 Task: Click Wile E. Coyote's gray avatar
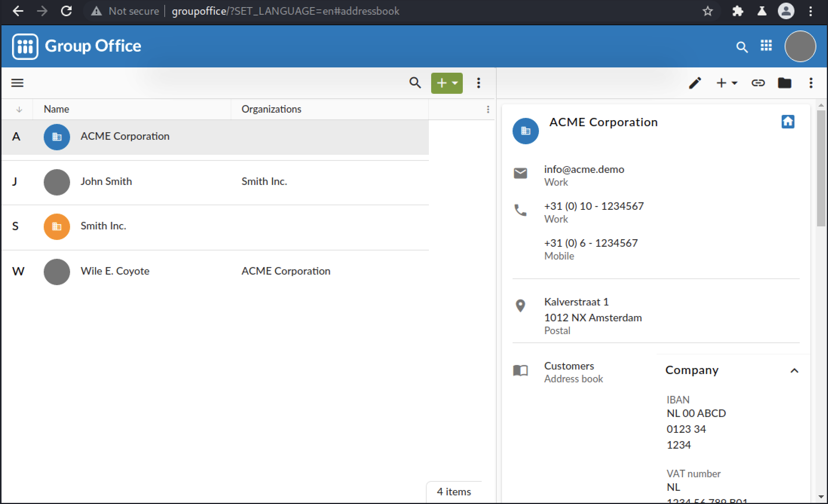tap(57, 272)
